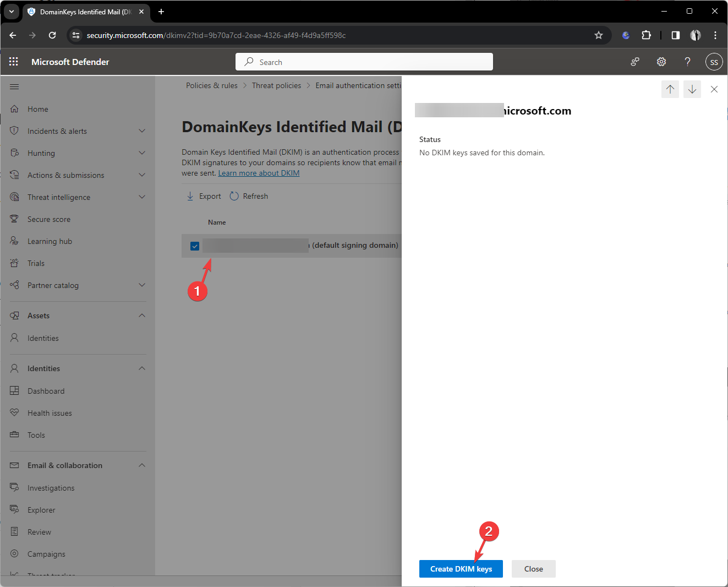Click the Close button in flyout

(534, 569)
